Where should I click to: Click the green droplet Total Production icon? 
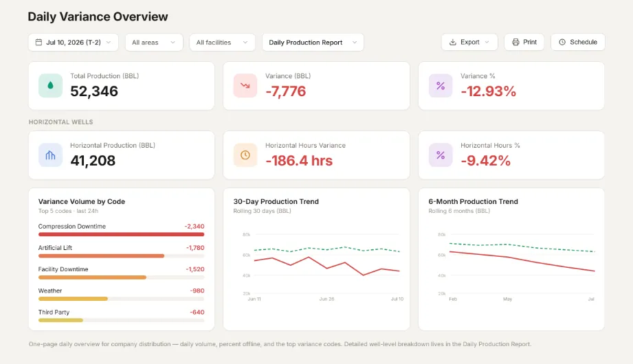point(50,86)
